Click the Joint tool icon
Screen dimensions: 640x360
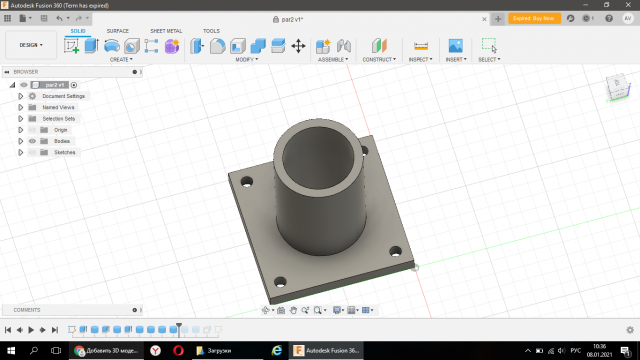pyautogui.click(x=344, y=46)
